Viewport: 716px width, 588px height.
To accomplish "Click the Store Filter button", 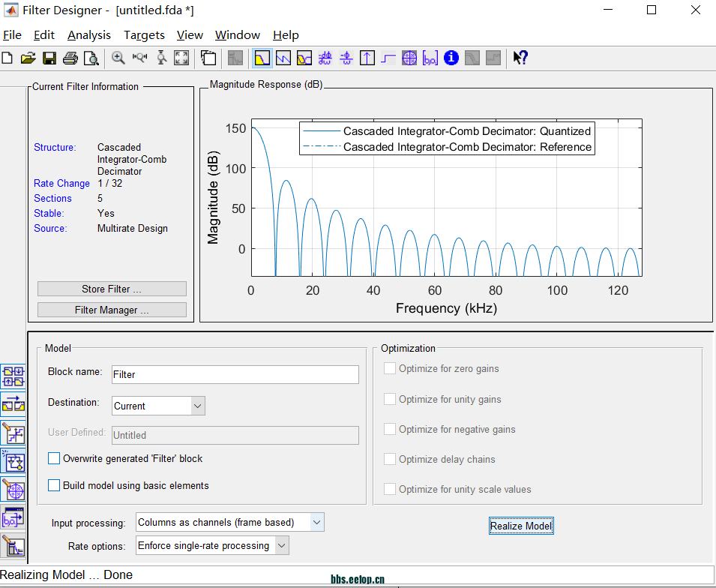I will point(112,289).
